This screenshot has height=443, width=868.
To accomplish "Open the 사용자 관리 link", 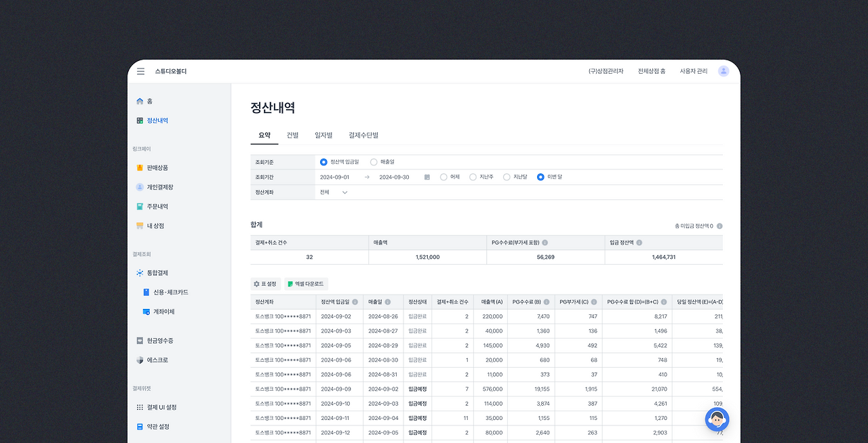I will point(694,71).
